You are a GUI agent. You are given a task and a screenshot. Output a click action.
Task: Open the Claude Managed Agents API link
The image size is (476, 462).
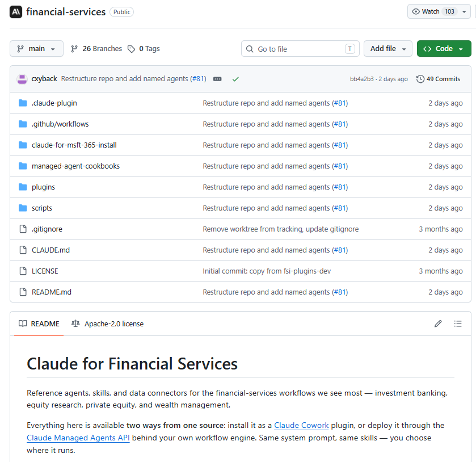(78, 438)
